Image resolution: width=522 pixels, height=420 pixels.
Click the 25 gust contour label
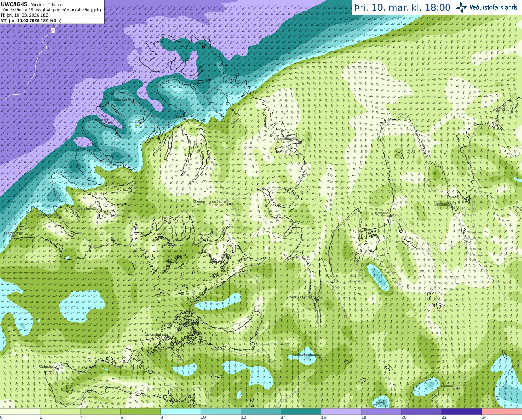click(x=53, y=31)
